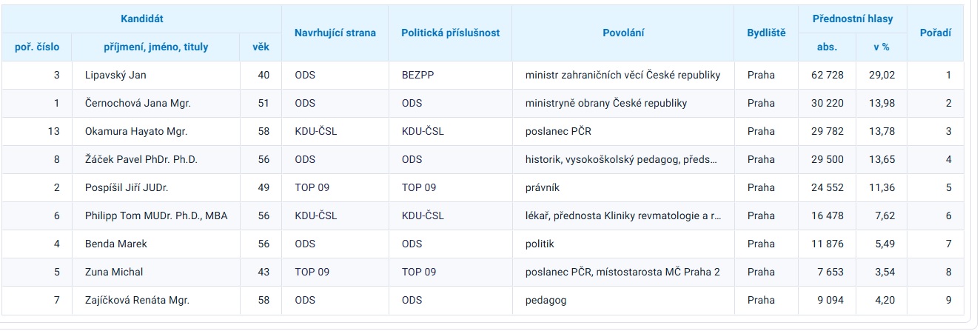
Task: Click the "právník" occupation cell
Action: (x=543, y=187)
